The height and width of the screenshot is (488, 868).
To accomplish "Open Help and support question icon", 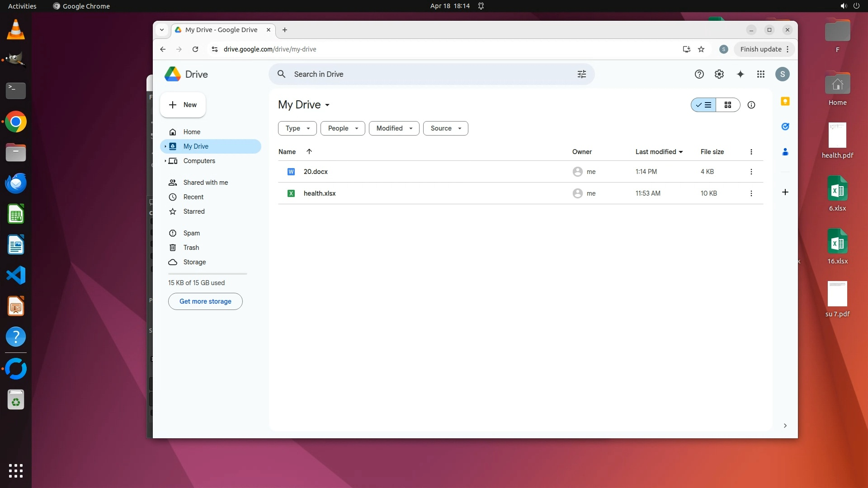I will tap(699, 74).
